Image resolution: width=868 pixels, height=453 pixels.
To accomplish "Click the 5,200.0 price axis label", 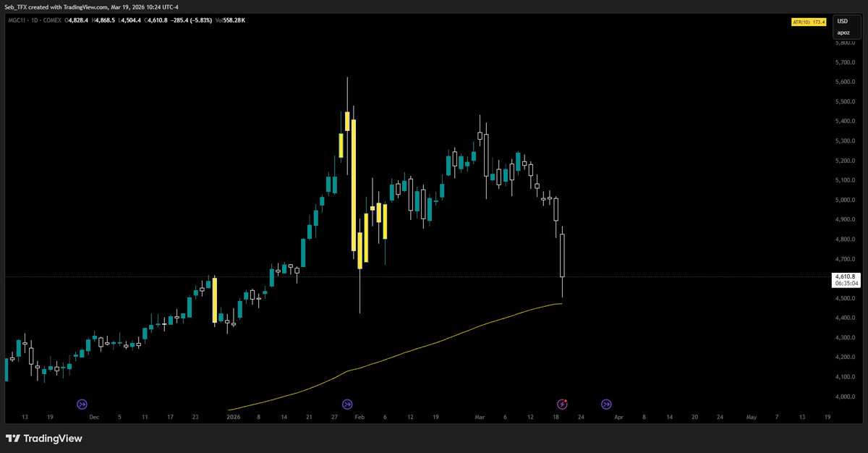I will coord(846,161).
